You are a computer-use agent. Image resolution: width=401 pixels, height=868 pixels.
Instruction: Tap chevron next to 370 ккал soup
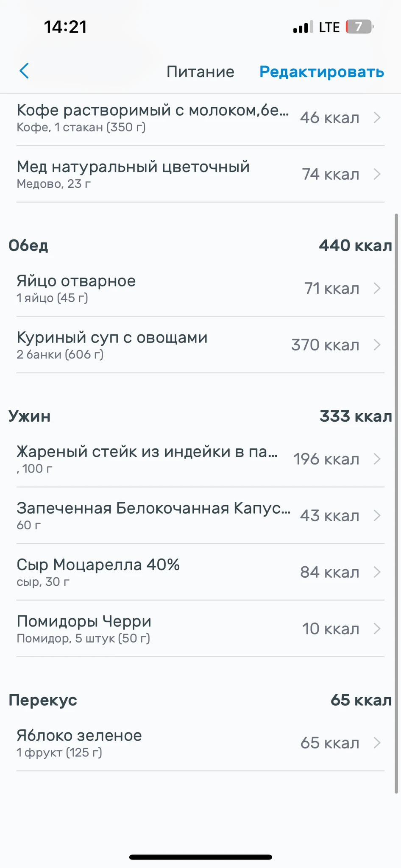(377, 345)
